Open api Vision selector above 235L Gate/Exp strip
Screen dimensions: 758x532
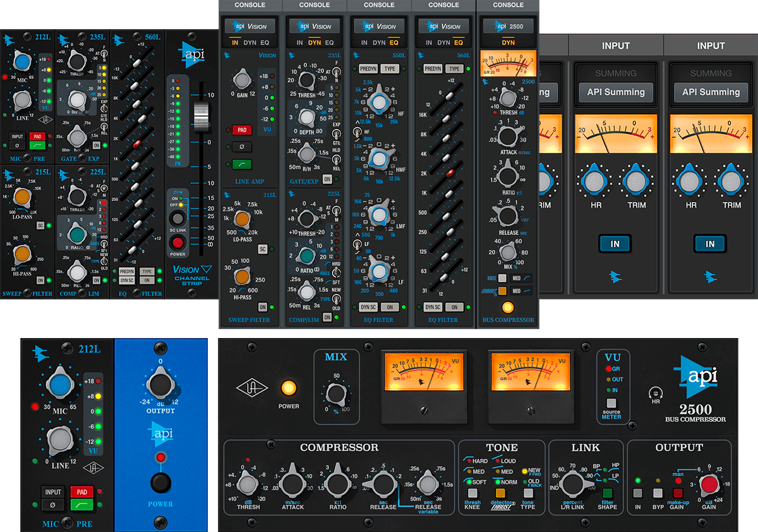(315, 26)
